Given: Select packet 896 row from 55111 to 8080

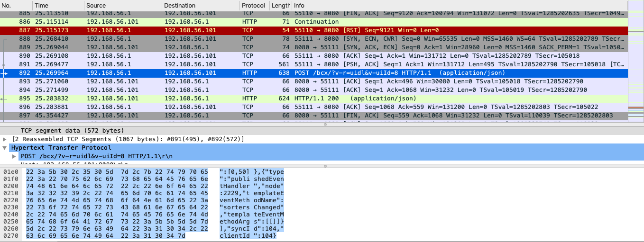Looking at the screenshot, I should pyautogui.click(x=313, y=107).
